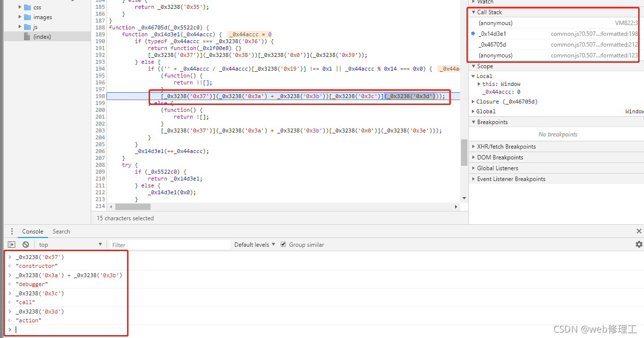644x338 pixels.
Task: Expand this: Window in Local scope
Action: 479,84
